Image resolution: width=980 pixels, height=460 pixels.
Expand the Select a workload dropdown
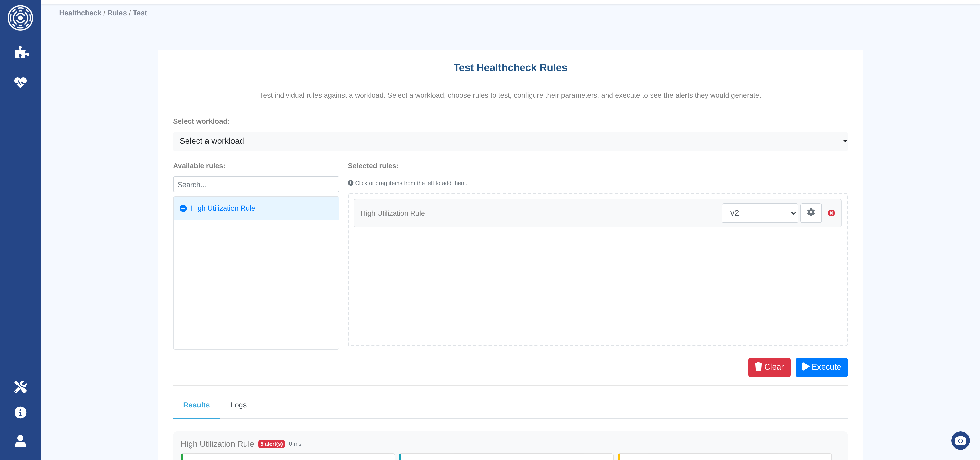(x=510, y=141)
